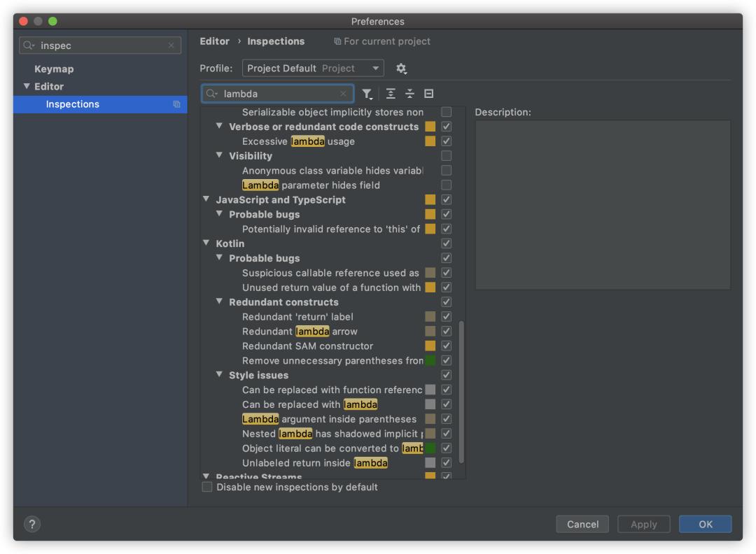Open the help question mark button
Screen dimensions: 756x554
[32, 524]
